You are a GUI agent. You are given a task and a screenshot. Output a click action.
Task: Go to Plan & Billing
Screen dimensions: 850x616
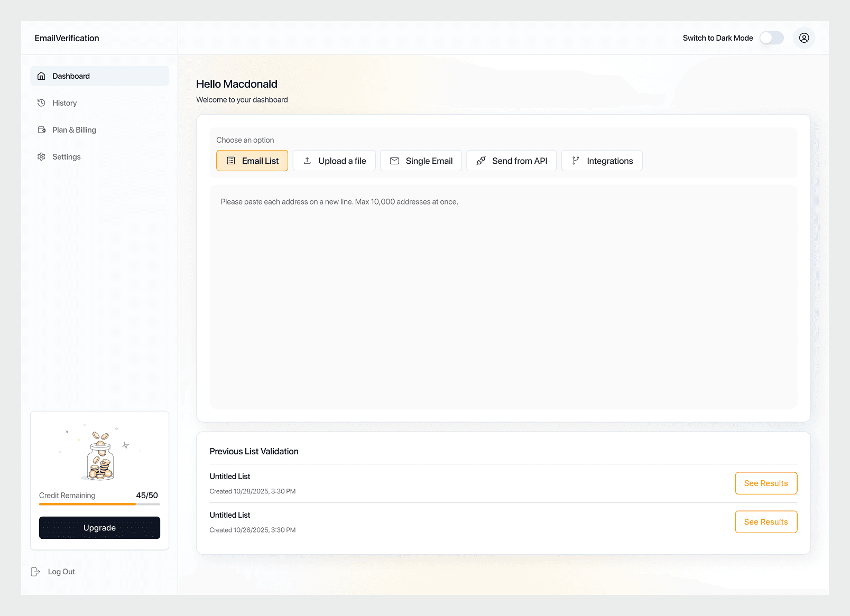tap(74, 129)
